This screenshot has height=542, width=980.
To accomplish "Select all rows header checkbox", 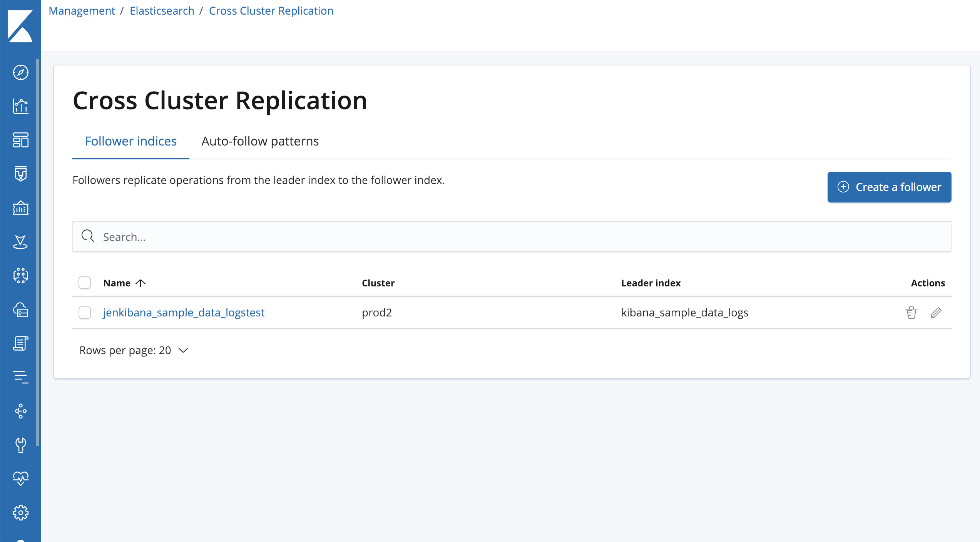I will tap(85, 283).
